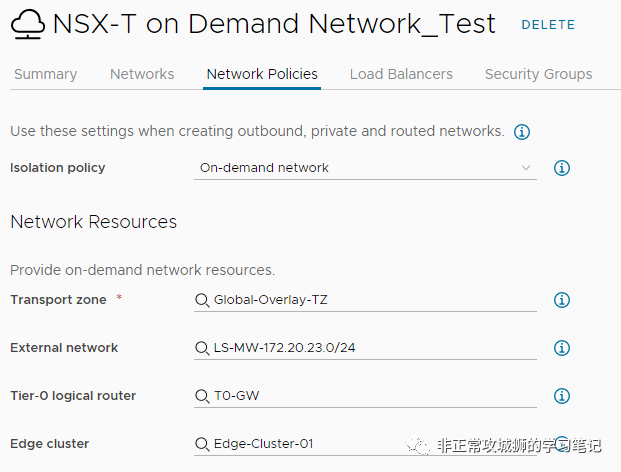Image resolution: width=621 pixels, height=472 pixels.
Task: Click info icon next to settings description
Action: 522,132
